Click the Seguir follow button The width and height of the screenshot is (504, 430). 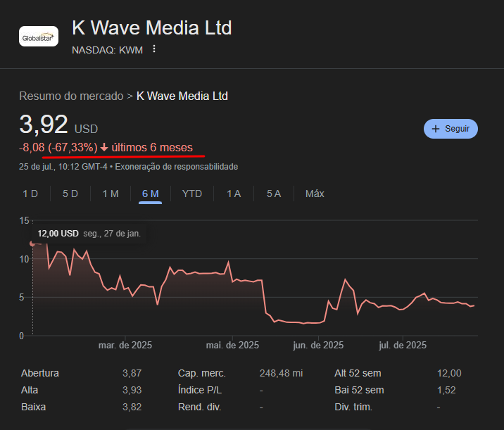tap(451, 129)
